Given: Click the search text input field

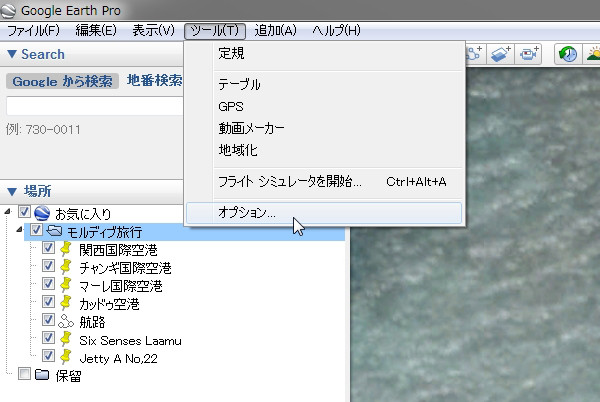Looking at the screenshot, I should coord(95,106).
